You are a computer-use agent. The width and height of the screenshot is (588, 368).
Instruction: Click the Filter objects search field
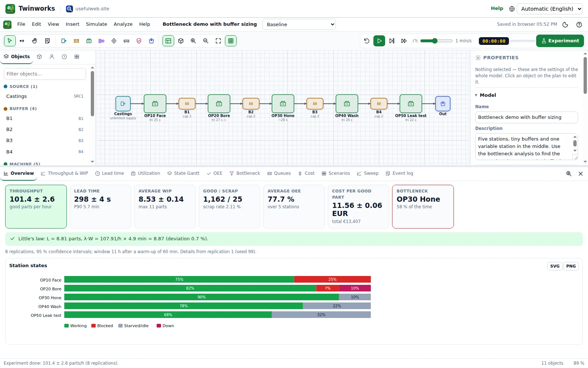(45, 74)
